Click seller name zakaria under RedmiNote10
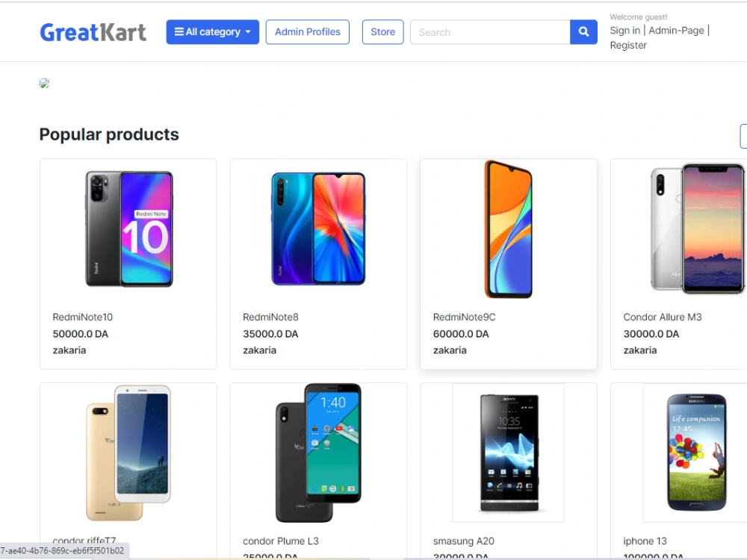 (x=69, y=350)
